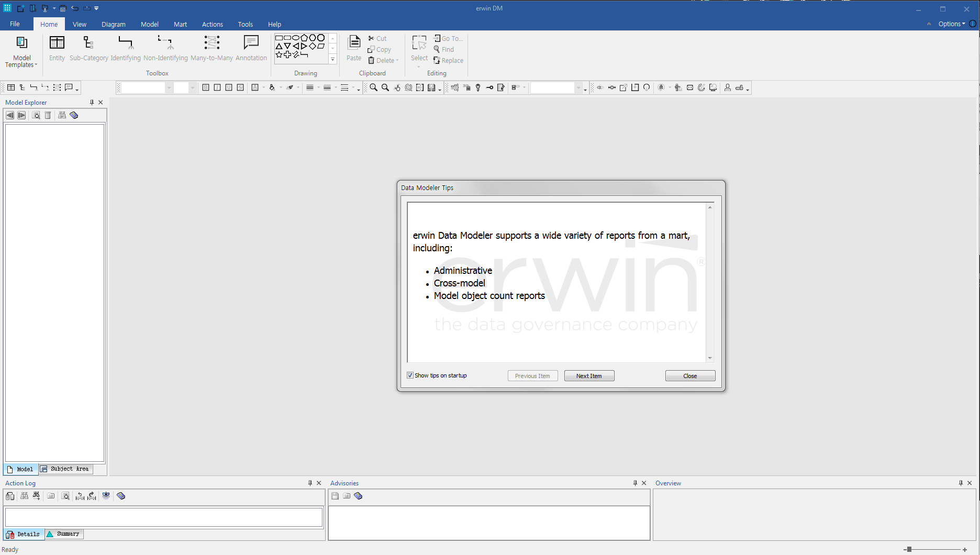Expand the Delete dropdown arrow
Image resolution: width=980 pixels, height=555 pixels.
pos(397,61)
